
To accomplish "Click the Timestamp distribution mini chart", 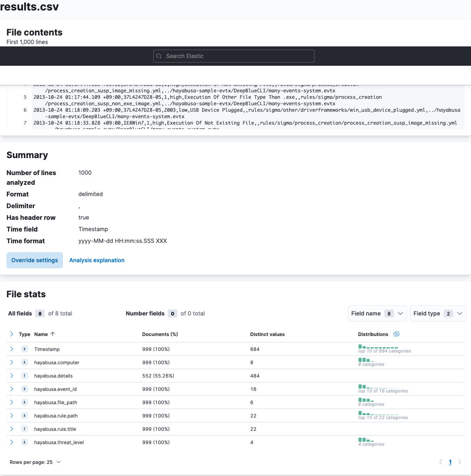I will click(x=378, y=347).
